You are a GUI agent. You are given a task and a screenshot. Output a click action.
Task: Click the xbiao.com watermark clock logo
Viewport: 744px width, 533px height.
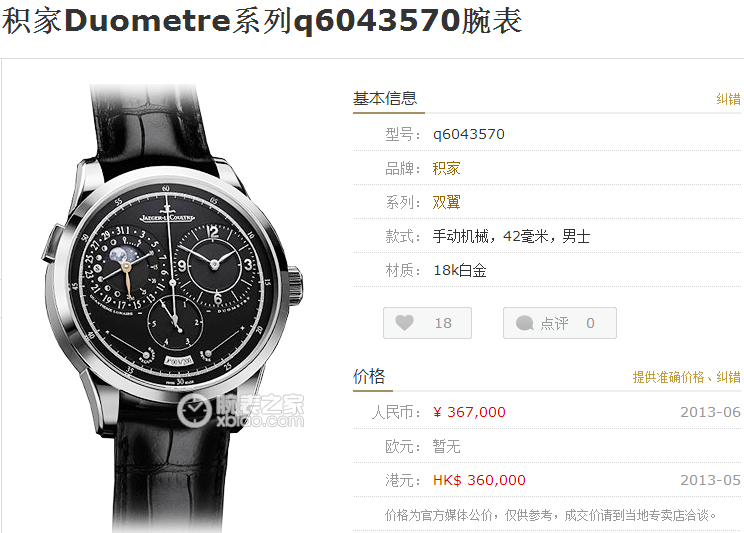coord(194,410)
